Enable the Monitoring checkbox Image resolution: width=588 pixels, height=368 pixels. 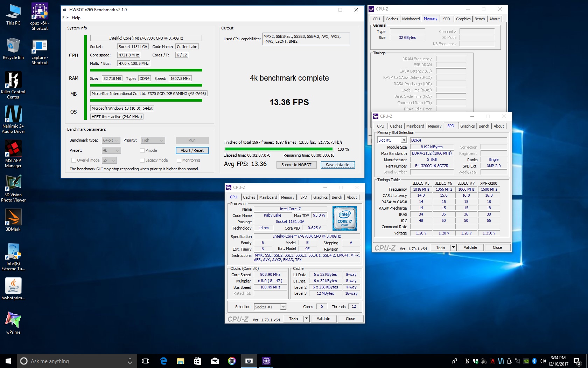point(179,160)
